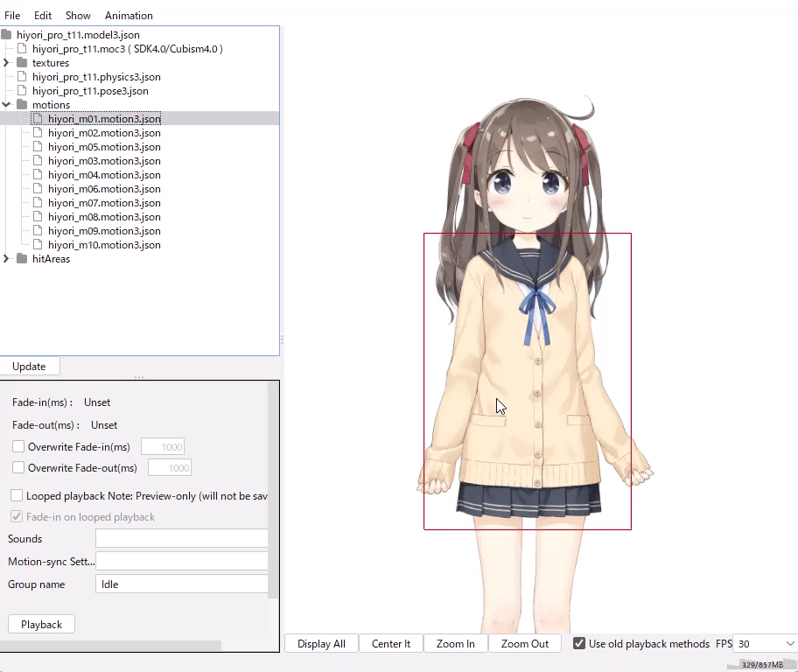
Task: Click the motions folder icon
Action: (23, 105)
